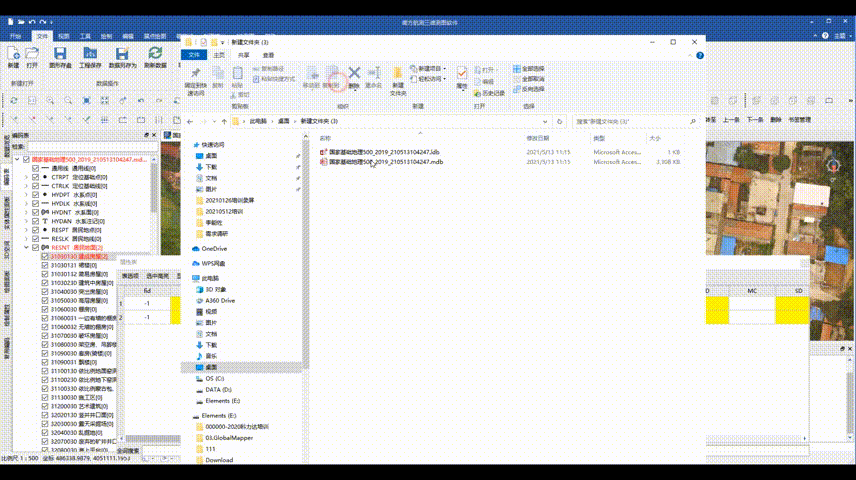Expand the OneDrive node in navigation pane
The width and height of the screenshot is (856, 480).
click(x=186, y=248)
